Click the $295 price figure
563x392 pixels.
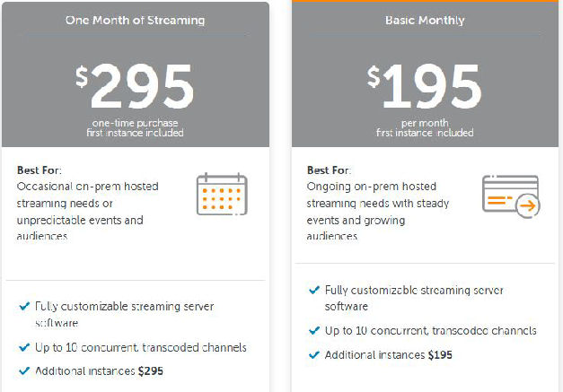point(135,87)
